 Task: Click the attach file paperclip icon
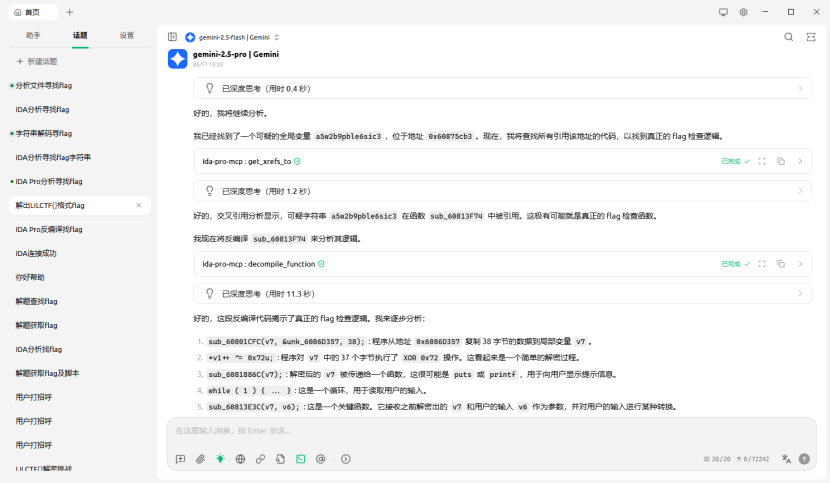(x=200, y=459)
